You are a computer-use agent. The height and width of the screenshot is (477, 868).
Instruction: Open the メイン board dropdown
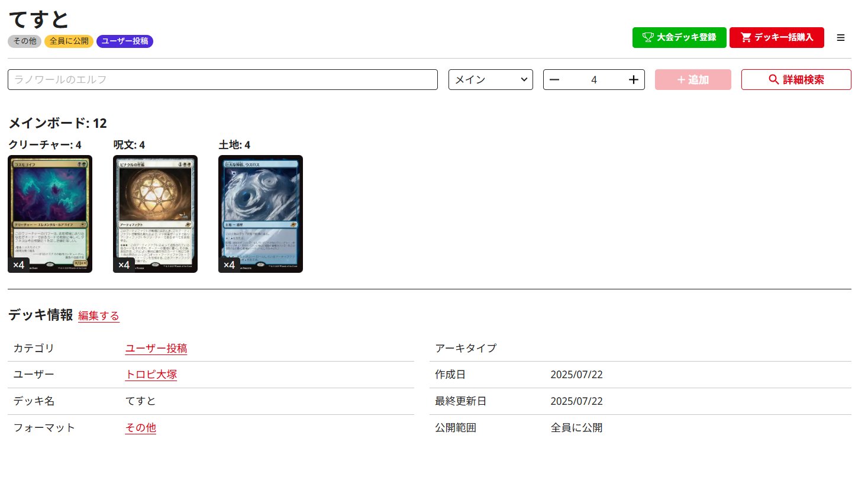[x=491, y=80]
